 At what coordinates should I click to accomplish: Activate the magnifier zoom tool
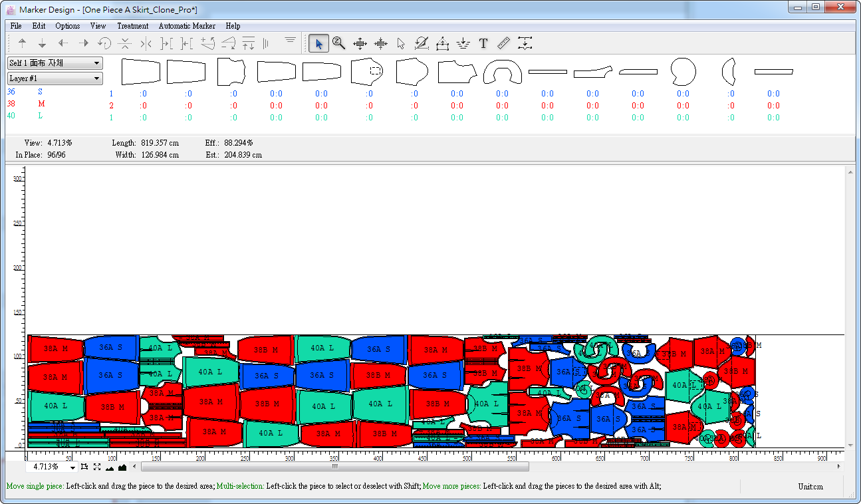coord(338,44)
